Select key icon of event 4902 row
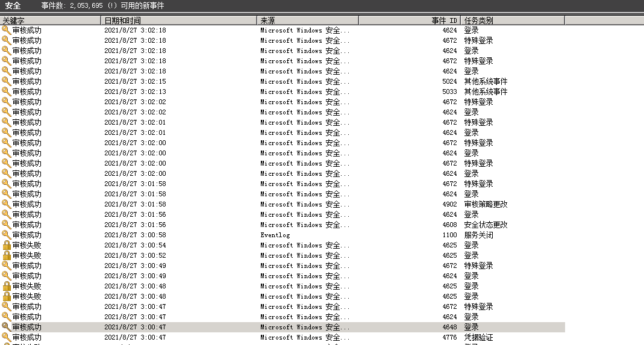Viewport: 644px width, 345px height. pyautogui.click(x=6, y=204)
